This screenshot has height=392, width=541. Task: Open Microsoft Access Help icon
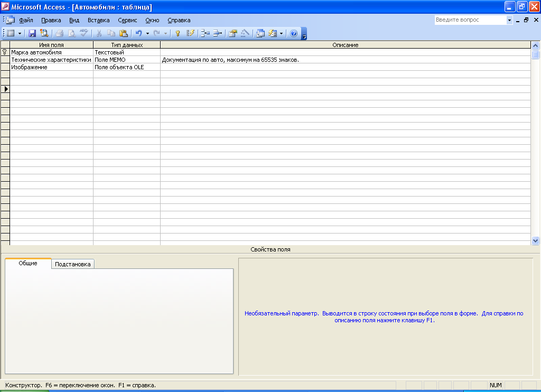tap(294, 33)
